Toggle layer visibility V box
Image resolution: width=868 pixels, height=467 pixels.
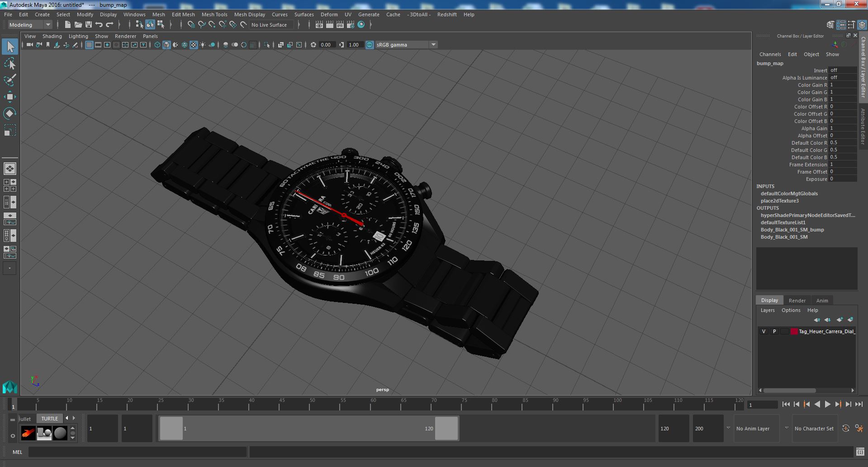[764, 331]
